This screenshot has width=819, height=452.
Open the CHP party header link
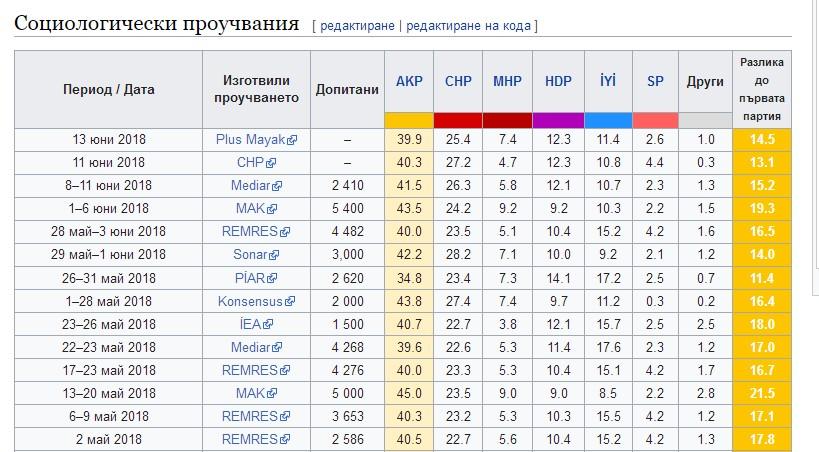click(x=458, y=81)
